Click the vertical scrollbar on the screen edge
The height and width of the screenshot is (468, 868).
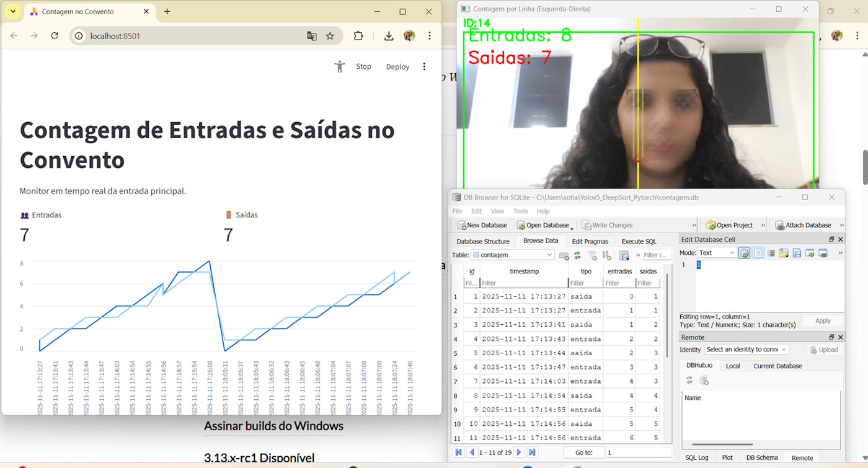click(x=864, y=167)
